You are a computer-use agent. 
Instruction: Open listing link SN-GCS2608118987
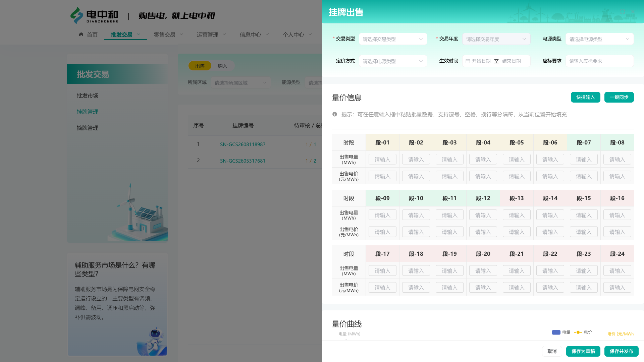[x=243, y=144]
